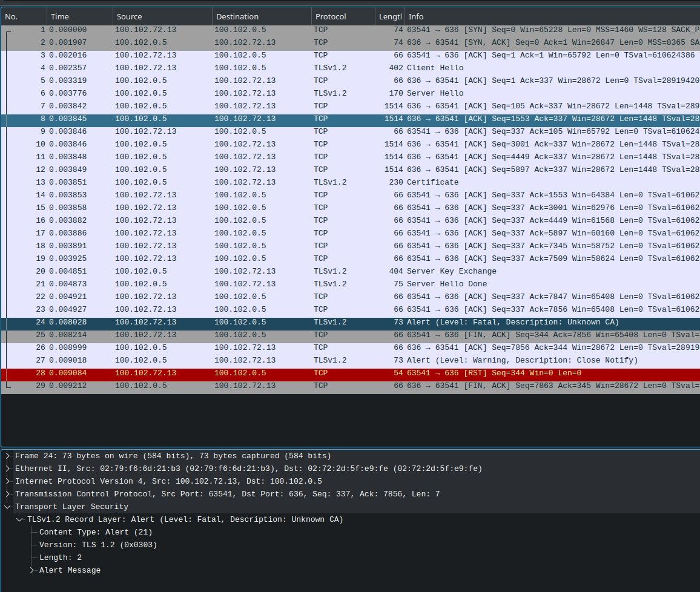Expand the Ethernet II section
700x592 pixels.
coord(8,469)
